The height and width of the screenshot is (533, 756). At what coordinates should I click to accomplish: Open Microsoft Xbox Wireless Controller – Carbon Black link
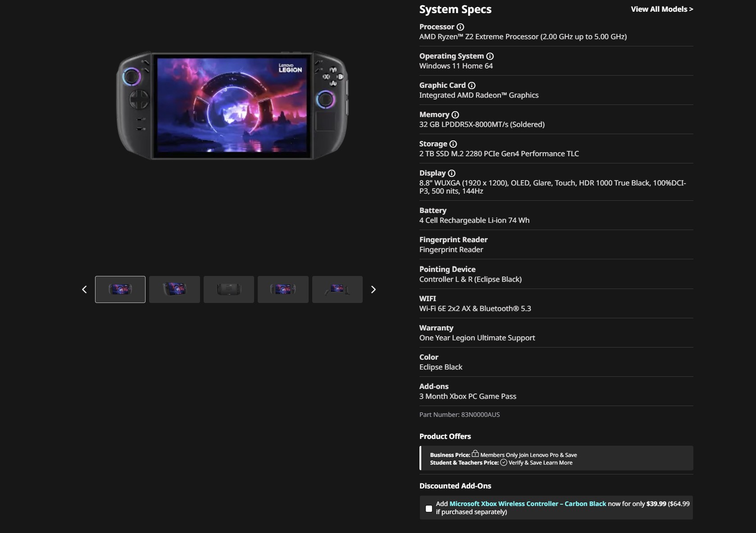pyautogui.click(x=528, y=504)
